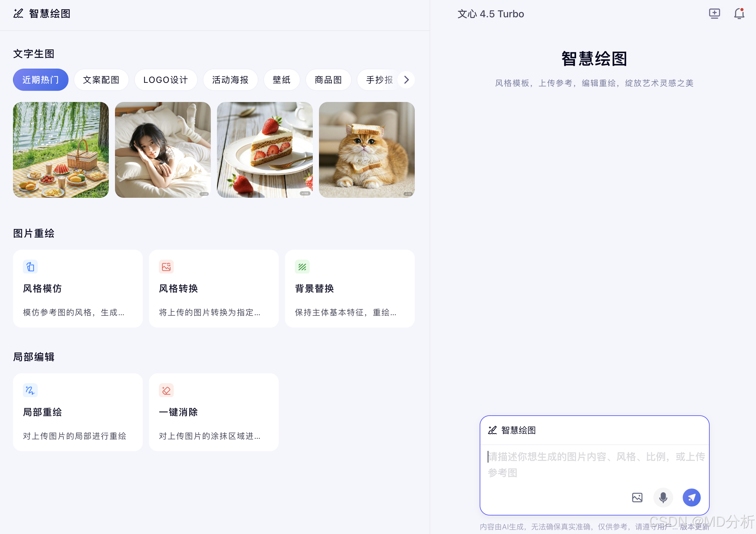
Task: Click the 版本更新 link
Action: coord(694,527)
